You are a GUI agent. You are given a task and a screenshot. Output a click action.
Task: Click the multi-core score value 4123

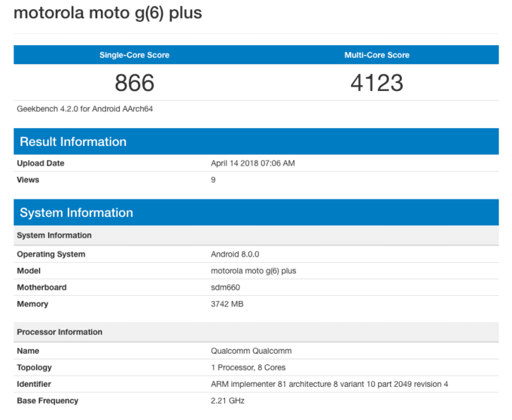coord(376,82)
